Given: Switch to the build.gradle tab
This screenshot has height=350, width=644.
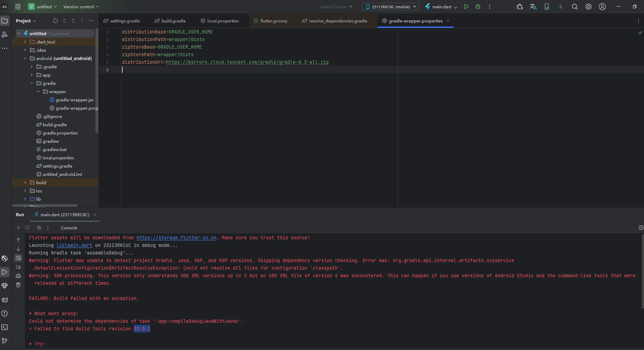Looking at the screenshot, I should tap(170, 21).
